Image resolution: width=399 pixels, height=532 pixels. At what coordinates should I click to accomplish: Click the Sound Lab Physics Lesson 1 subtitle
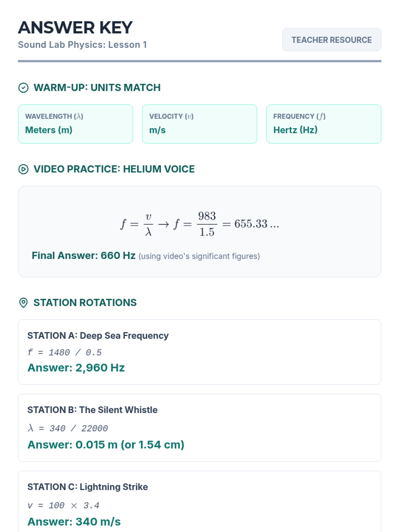pos(82,45)
